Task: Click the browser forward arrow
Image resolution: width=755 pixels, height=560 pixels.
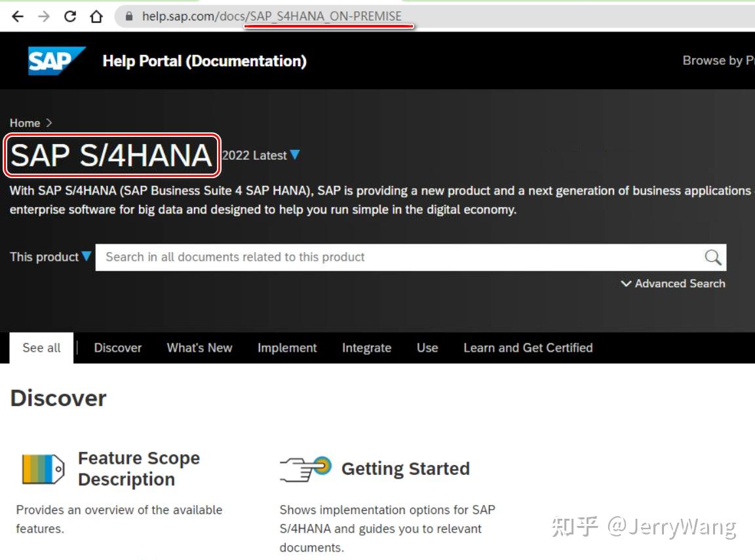Action: (x=43, y=15)
